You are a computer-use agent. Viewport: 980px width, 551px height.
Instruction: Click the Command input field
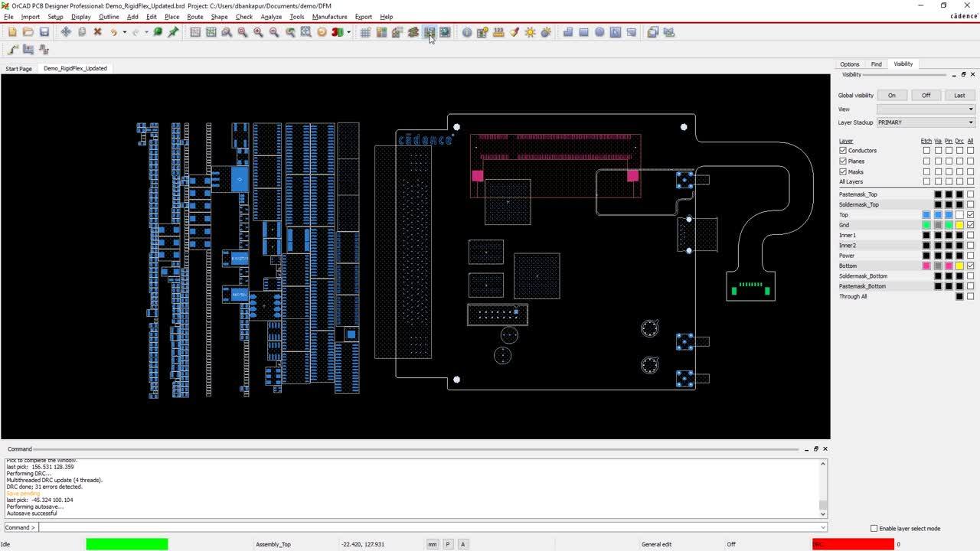(x=429, y=527)
